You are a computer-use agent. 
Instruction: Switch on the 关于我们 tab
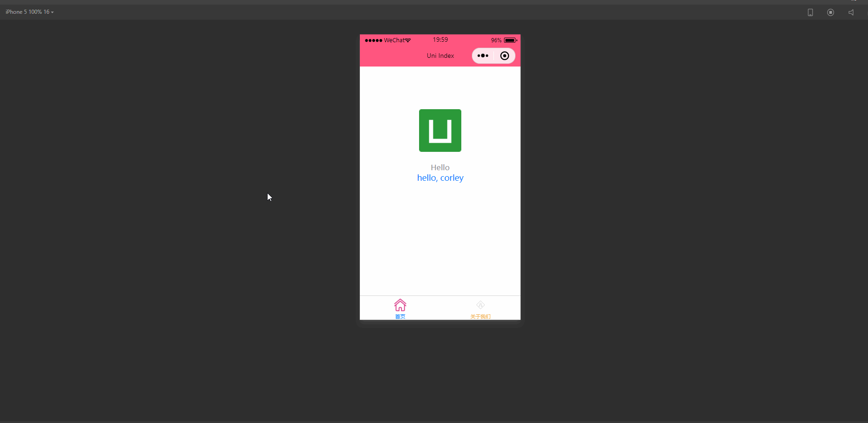[x=480, y=308]
